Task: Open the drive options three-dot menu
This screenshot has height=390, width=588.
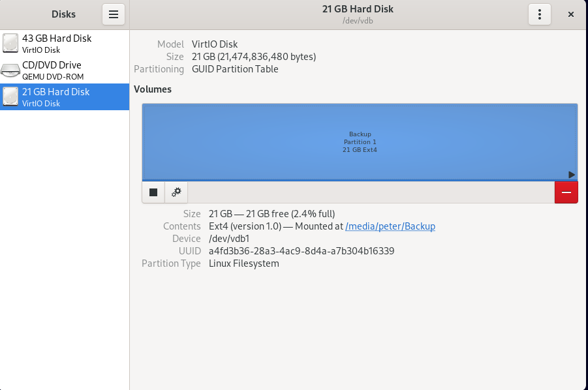Action: pyautogui.click(x=539, y=14)
